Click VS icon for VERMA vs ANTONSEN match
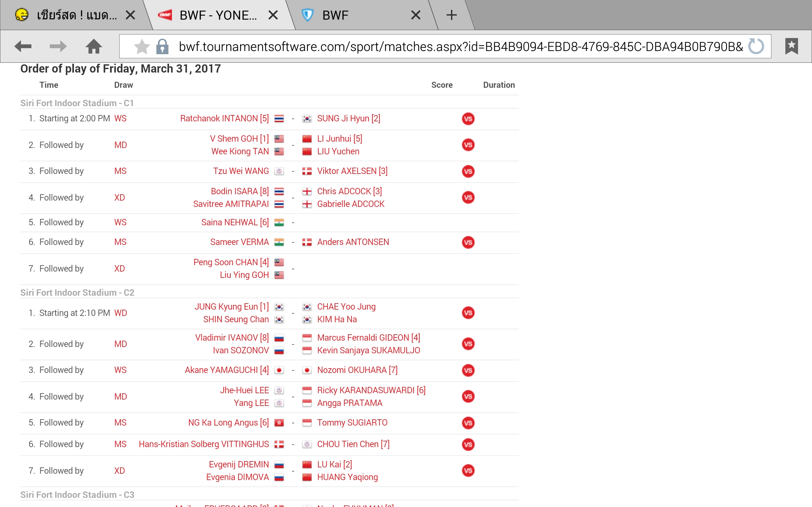 click(468, 242)
